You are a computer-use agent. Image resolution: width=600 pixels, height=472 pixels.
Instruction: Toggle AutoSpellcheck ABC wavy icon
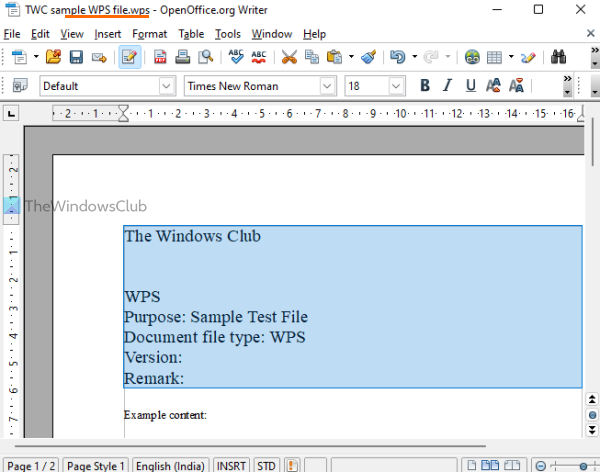[259, 57]
